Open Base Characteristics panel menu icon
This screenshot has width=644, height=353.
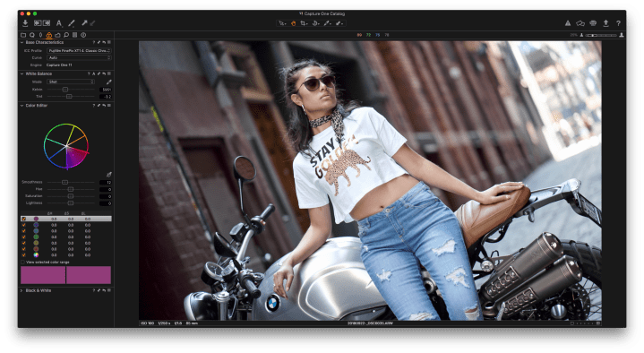pos(109,42)
